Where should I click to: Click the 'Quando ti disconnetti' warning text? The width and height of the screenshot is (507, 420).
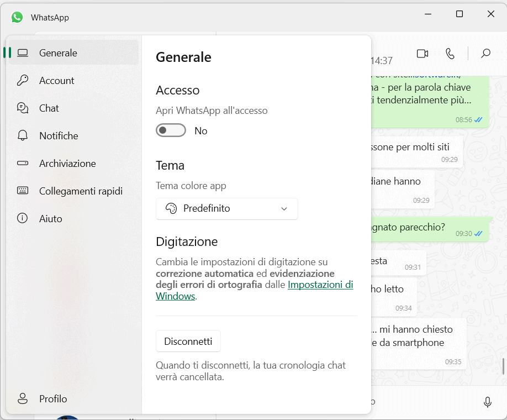click(251, 371)
